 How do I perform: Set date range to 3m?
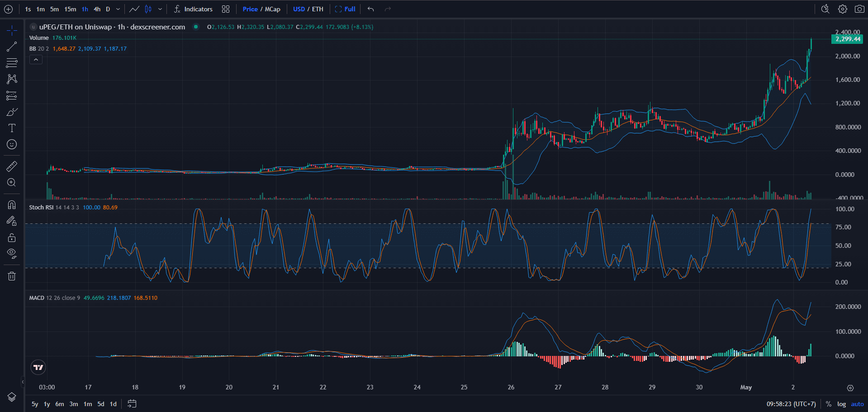(x=74, y=404)
